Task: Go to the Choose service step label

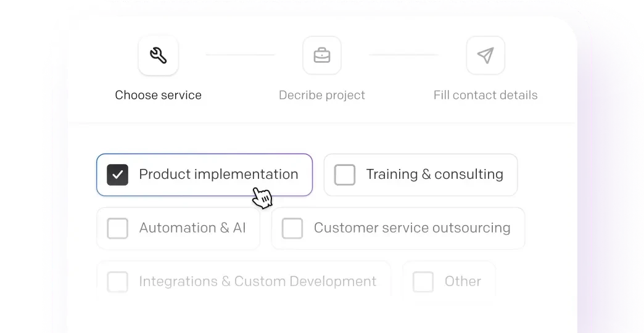Action: [159, 95]
